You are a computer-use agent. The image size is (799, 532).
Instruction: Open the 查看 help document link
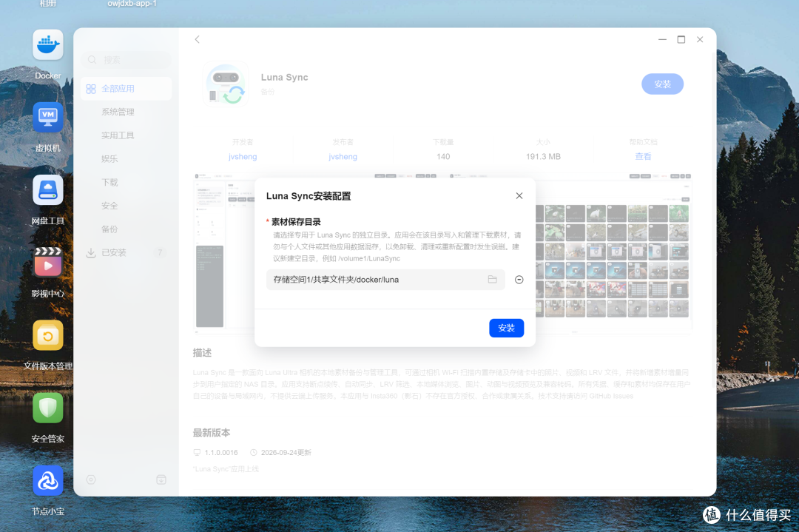[x=643, y=156]
